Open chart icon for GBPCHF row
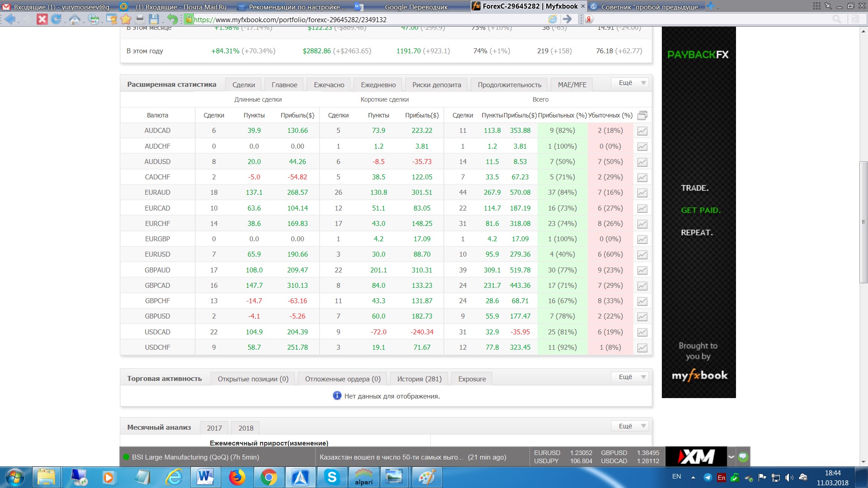 [x=642, y=301]
